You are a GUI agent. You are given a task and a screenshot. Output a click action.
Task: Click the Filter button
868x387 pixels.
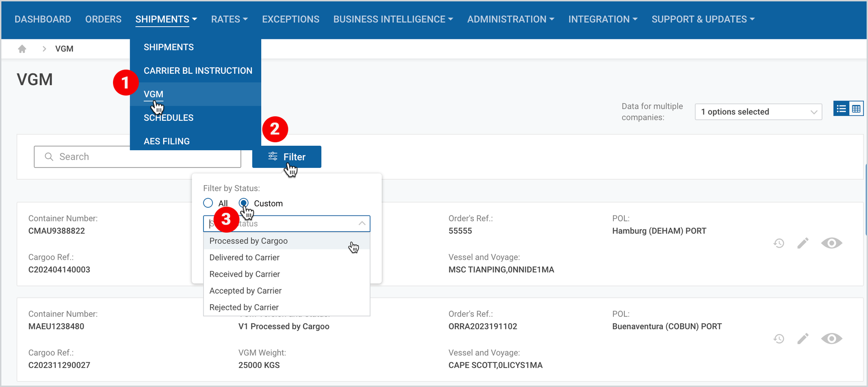pyautogui.click(x=287, y=157)
